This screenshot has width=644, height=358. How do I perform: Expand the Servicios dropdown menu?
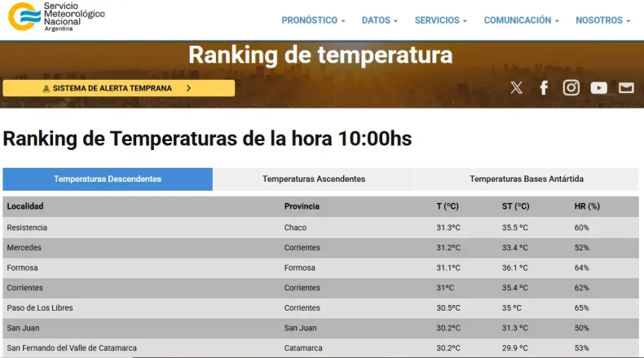(x=441, y=20)
